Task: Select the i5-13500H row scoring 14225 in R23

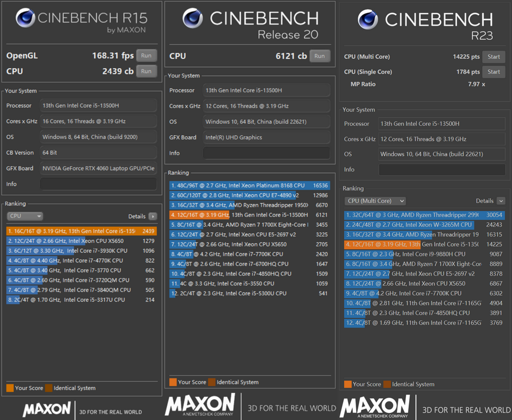Action: pos(424,244)
